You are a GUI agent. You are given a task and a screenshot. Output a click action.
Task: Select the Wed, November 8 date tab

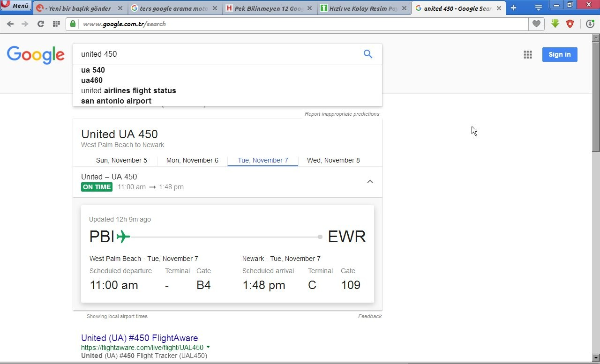coord(333,160)
